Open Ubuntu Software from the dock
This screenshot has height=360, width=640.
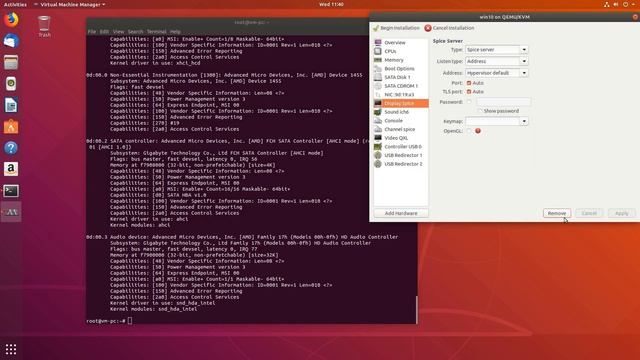click(11, 127)
